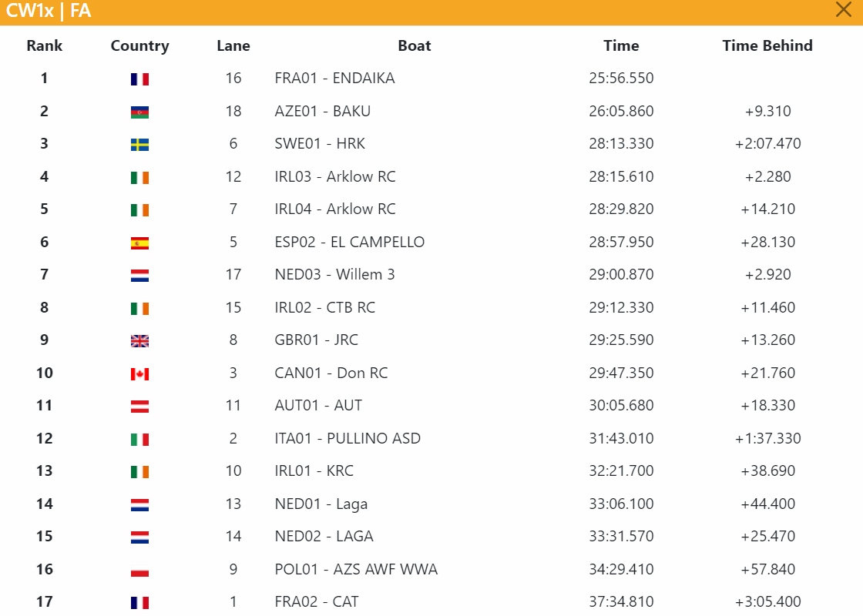This screenshot has height=616, width=863.
Task: Select the AZE01 - BAKU boat entry
Action: pos(323,111)
